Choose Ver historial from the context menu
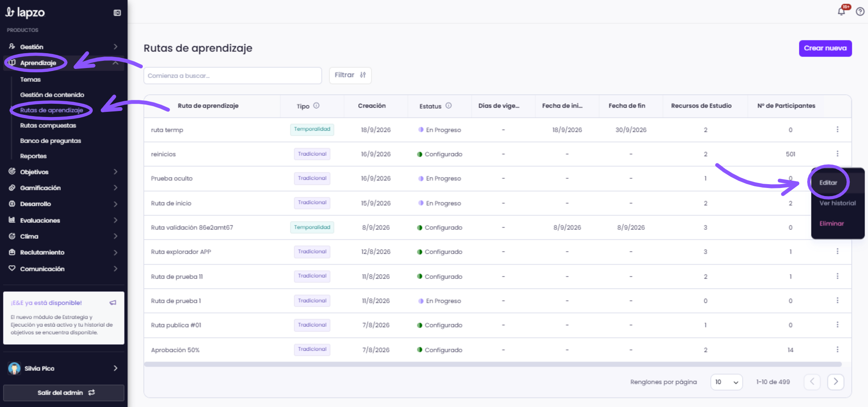The image size is (868, 407). pyautogui.click(x=837, y=203)
